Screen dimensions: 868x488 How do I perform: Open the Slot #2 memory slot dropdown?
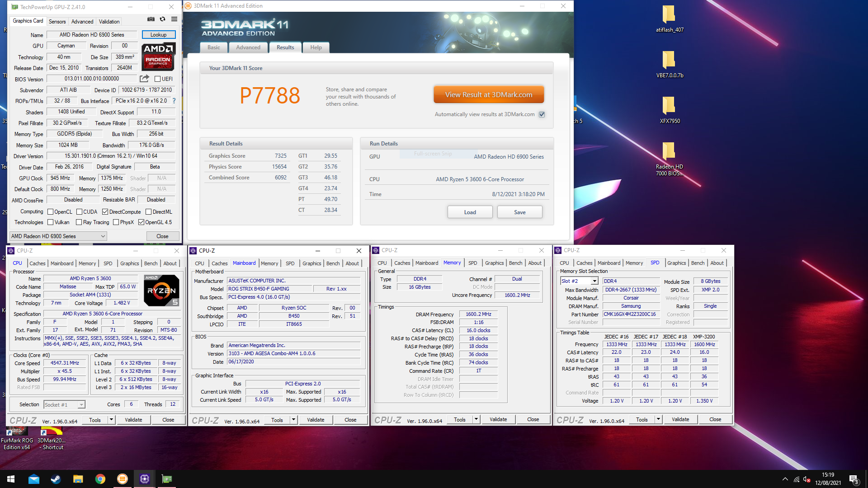pyautogui.click(x=579, y=281)
